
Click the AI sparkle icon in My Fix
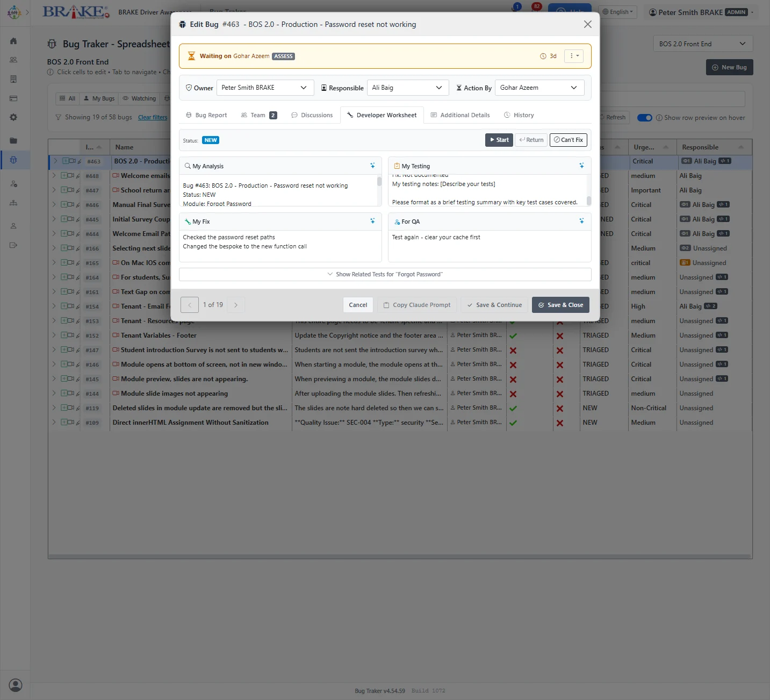click(372, 221)
